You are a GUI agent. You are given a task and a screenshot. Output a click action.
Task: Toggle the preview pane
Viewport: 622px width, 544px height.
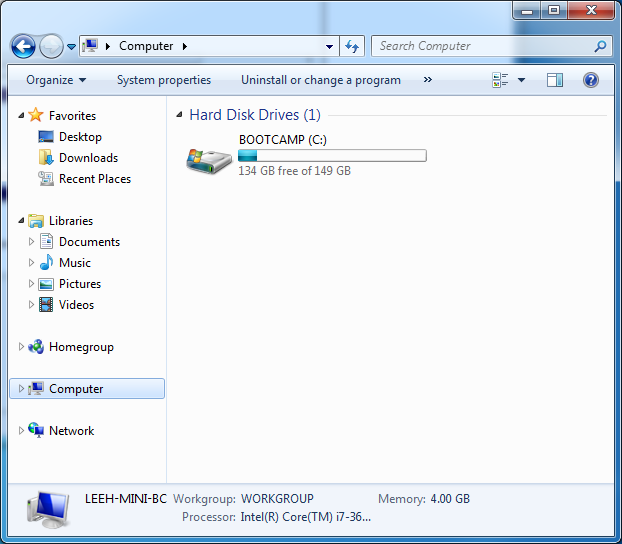pyautogui.click(x=555, y=80)
